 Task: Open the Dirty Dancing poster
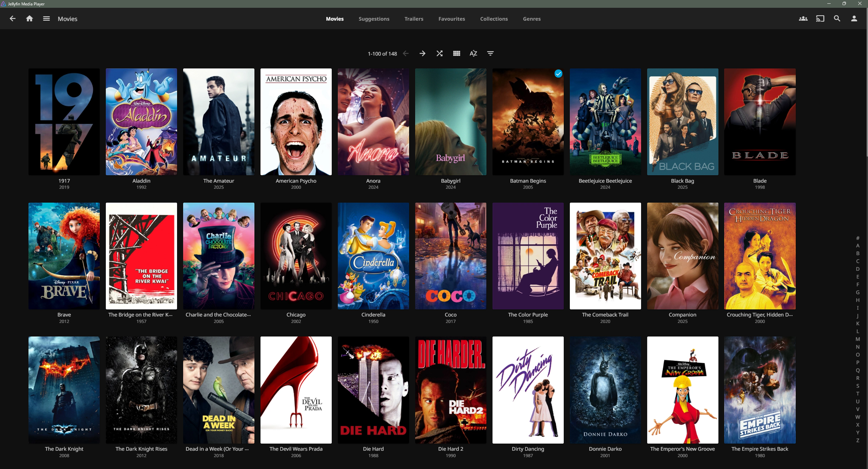click(528, 390)
